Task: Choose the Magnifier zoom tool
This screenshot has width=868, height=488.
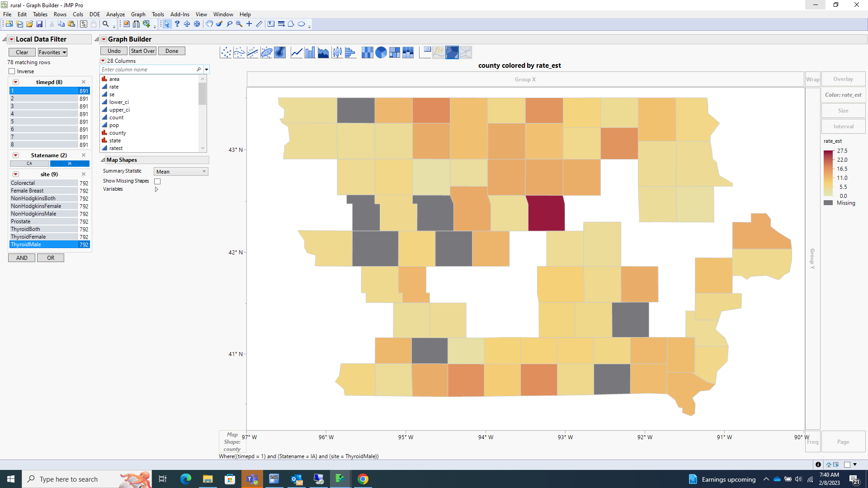Action: pyautogui.click(x=240, y=24)
